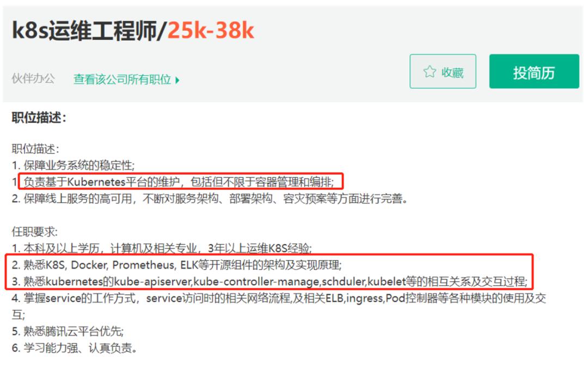This screenshot has height=377, width=588.
Task: Click the 职位描述 sub-label above the list
Action: [x=35, y=149]
